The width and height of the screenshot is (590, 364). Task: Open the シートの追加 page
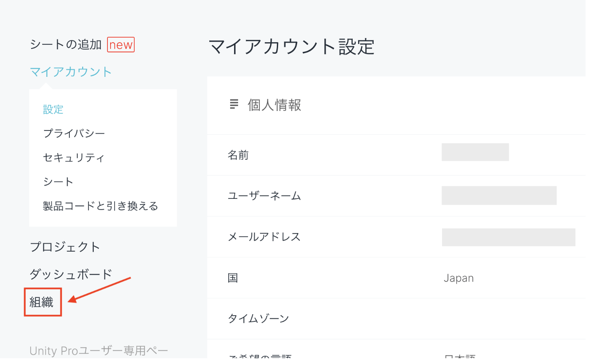(66, 45)
